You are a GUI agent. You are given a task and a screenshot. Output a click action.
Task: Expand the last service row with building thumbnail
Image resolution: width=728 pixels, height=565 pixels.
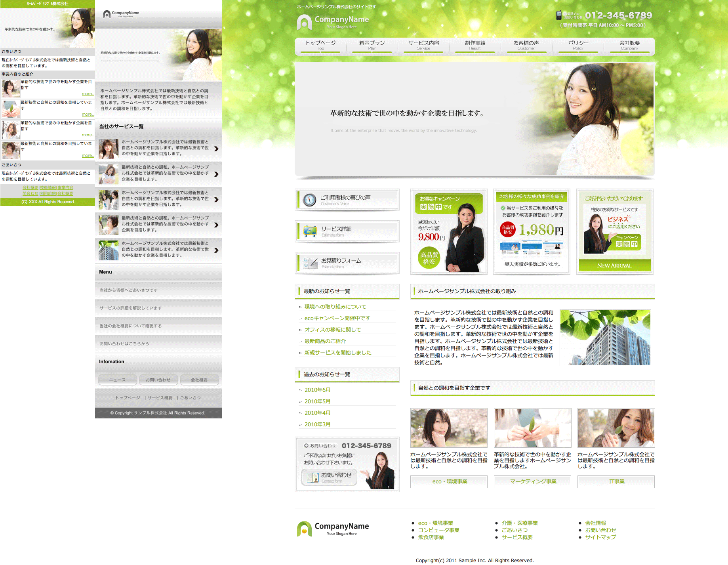point(216,250)
